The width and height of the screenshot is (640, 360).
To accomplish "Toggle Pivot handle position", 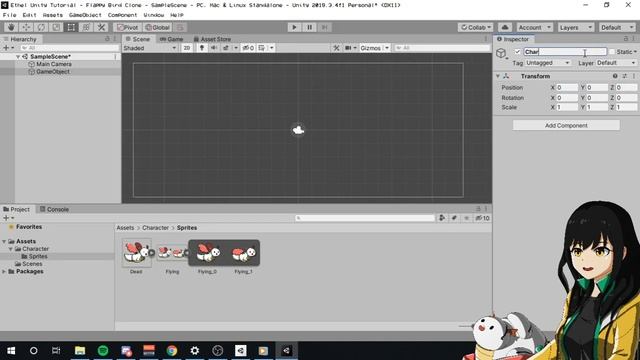I will [128, 27].
